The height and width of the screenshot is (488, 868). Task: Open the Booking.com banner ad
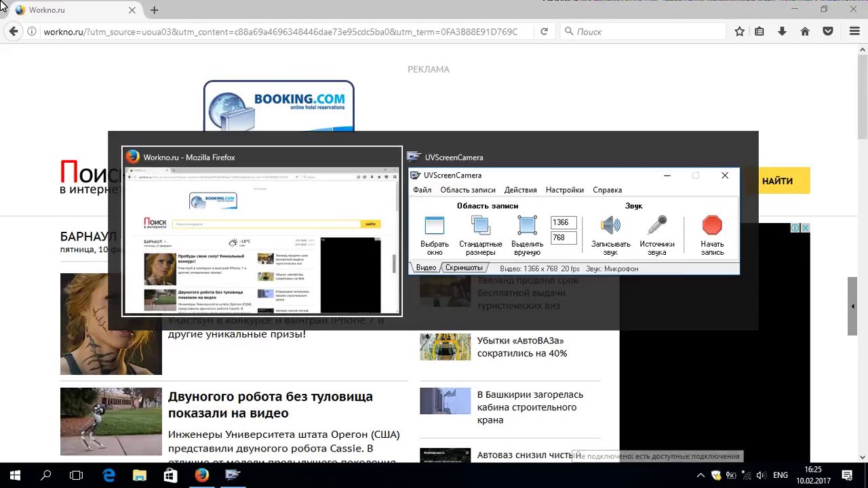click(x=279, y=106)
